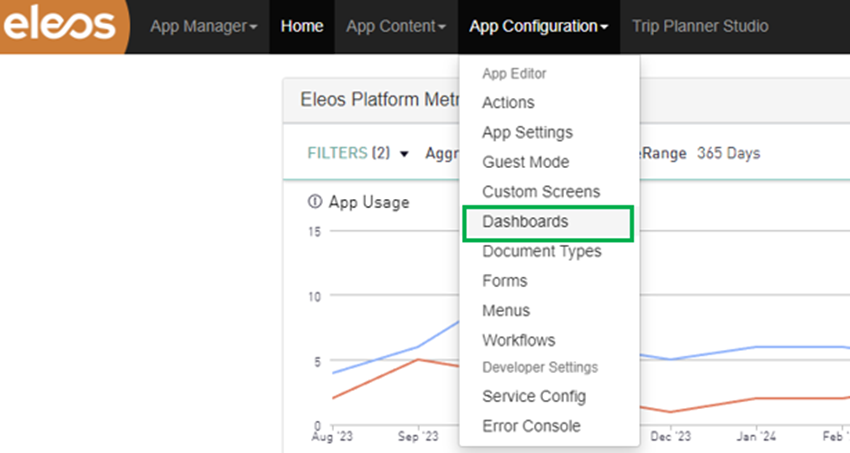This screenshot has height=453, width=850.
Task: Select Actions from the menu
Action: tap(508, 102)
